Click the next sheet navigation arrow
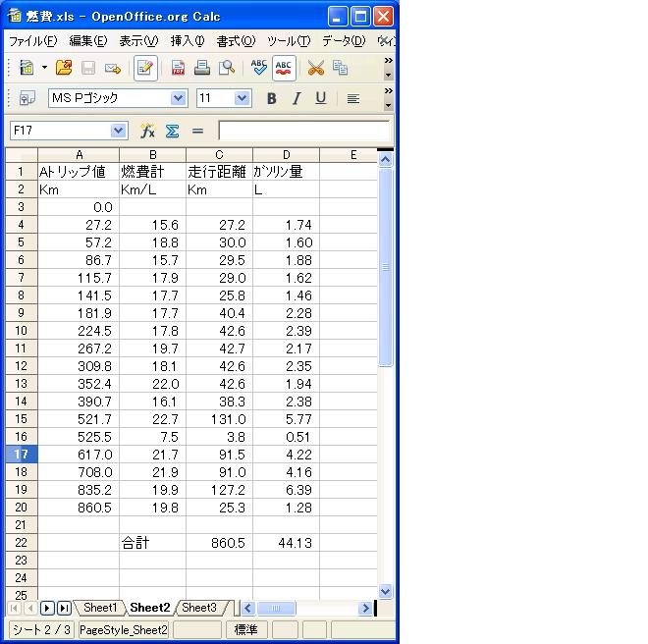This screenshot has height=644, width=648. (47, 608)
